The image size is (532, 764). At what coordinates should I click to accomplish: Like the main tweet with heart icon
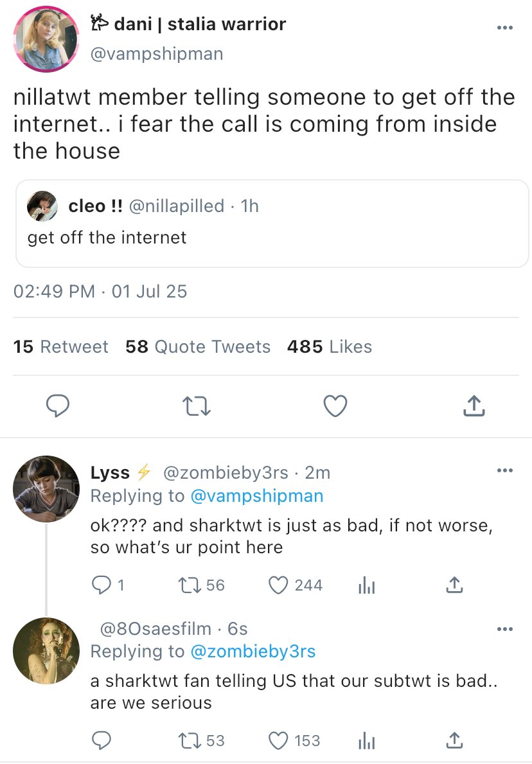(335, 405)
